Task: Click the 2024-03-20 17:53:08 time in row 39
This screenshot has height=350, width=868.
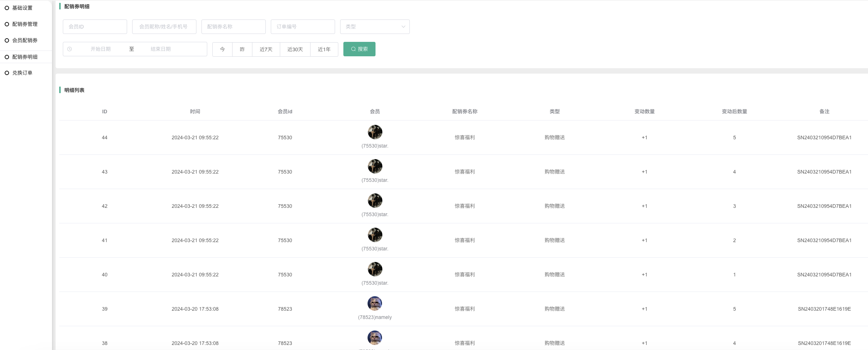Action: (195, 309)
